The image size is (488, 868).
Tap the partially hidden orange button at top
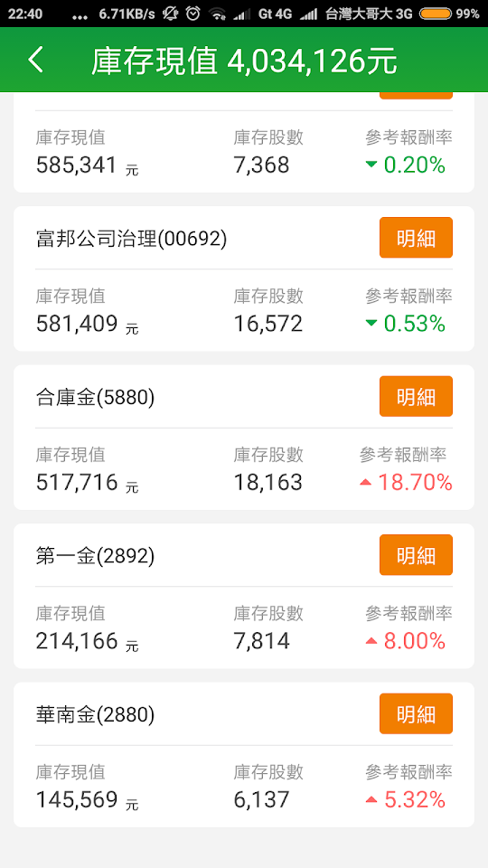pos(416,96)
